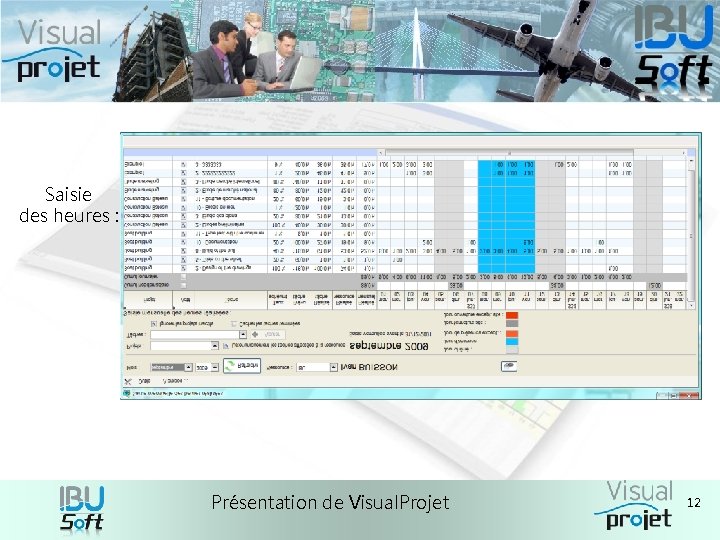Toggle the comments checkbox beside the Projet field
Viewport: 720px width, 540px height.
coord(225,346)
